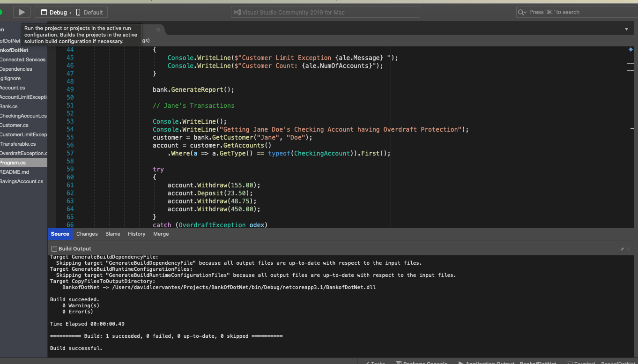Open README.md file
This screenshot has width=638, height=364.
click(x=15, y=172)
